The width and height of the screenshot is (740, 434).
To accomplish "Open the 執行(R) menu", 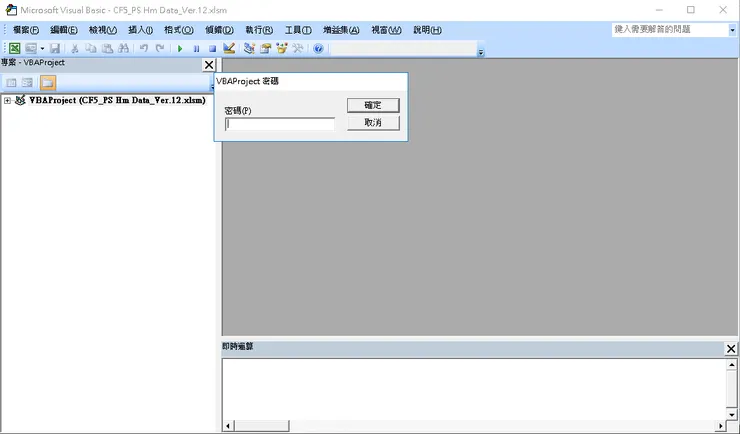I will pos(259,30).
